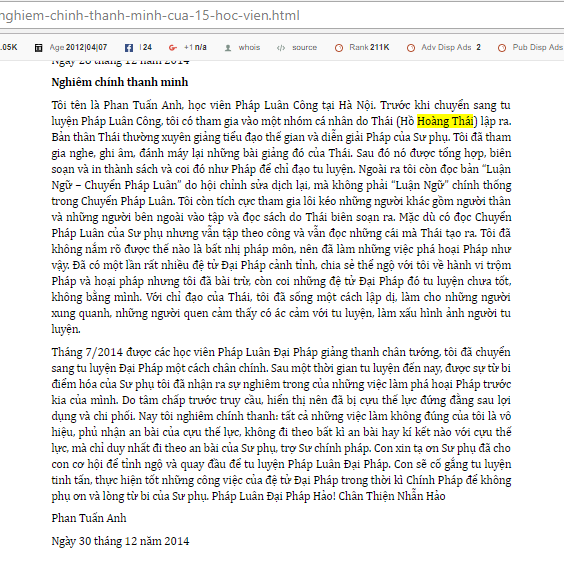Click the date Ngày 30 tháng 12 năm 2014
Image resolution: width=564 pixels, height=574 pixels.
[120, 541]
